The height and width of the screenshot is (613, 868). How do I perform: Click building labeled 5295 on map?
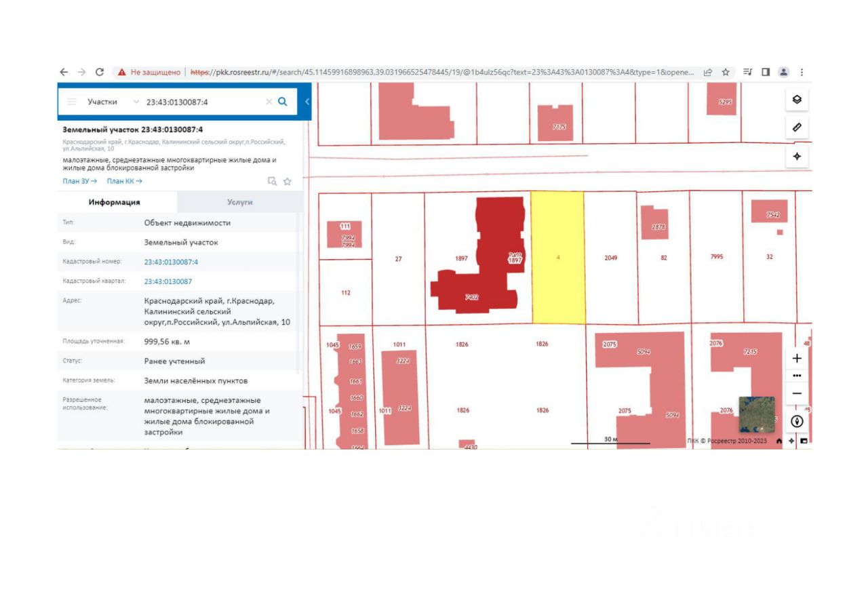coord(722,100)
